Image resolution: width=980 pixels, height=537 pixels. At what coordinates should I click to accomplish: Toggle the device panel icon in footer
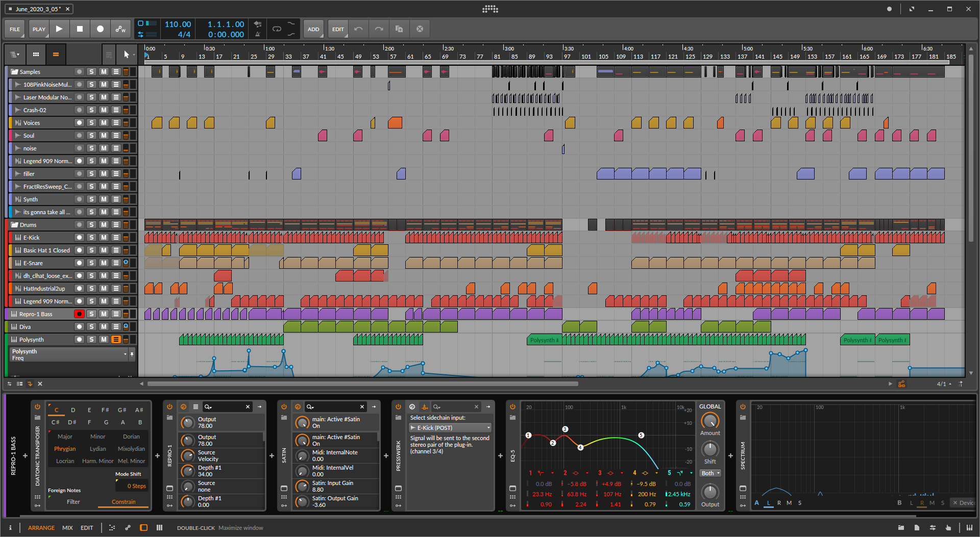coord(144,528)
